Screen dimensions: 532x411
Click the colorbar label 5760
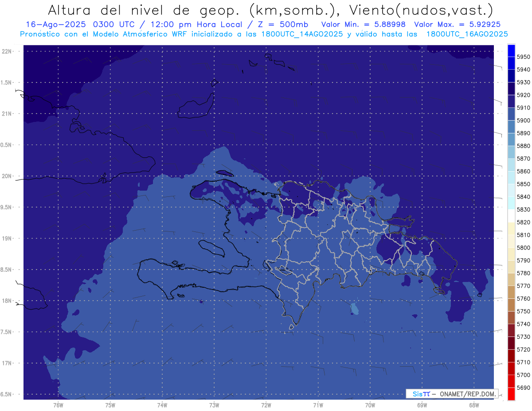pos(523,298)
